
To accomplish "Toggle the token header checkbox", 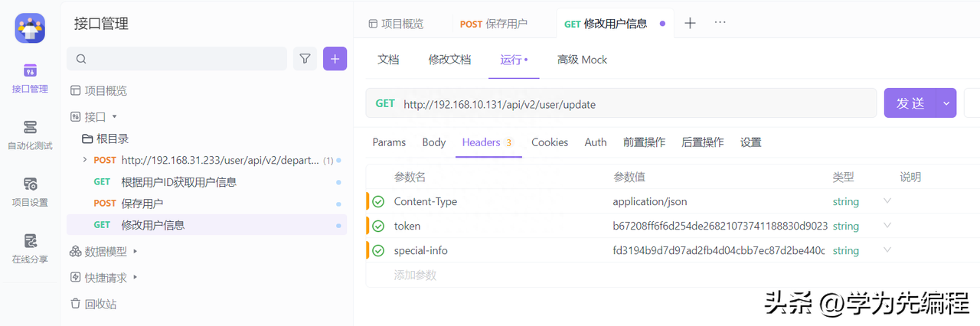I will [378, 227].
